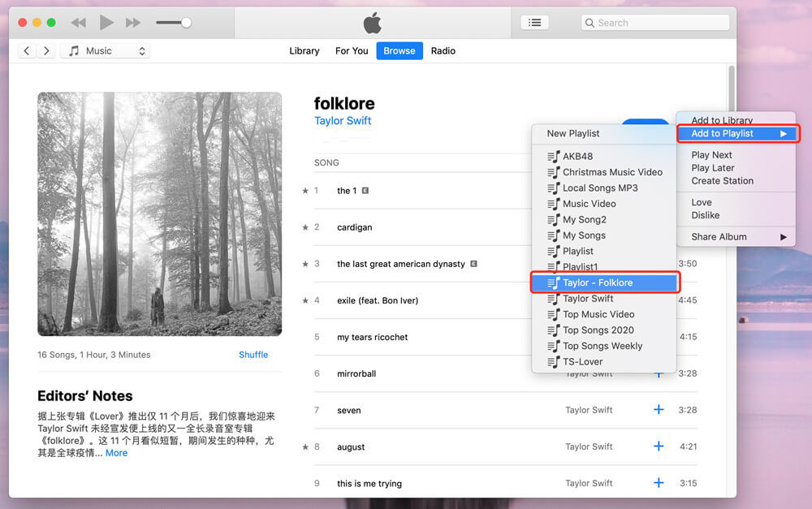This screenshot has height=509, width=812.
Task: Choose Dislike in the context menu
Action: (x=736, y=215)
